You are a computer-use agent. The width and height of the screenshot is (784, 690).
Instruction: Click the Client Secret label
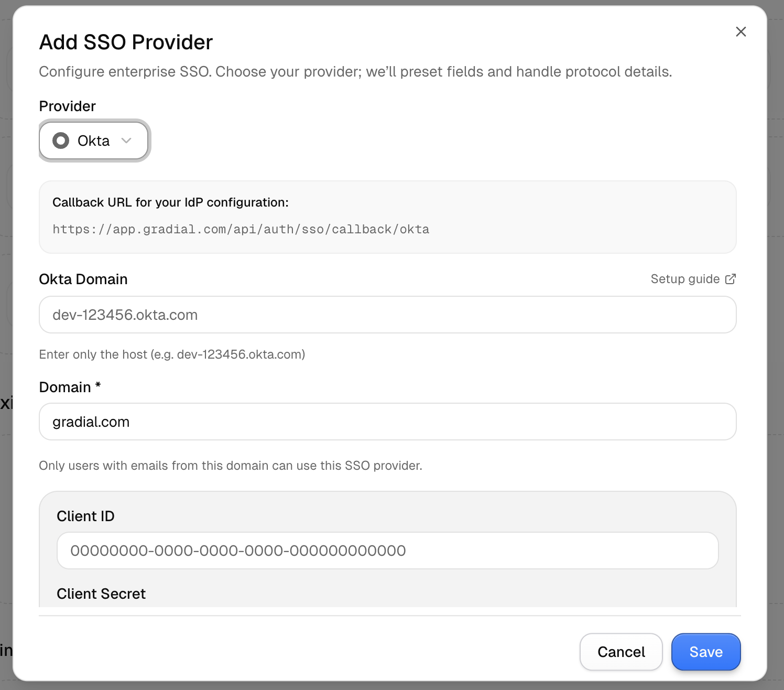pos(101,594)
